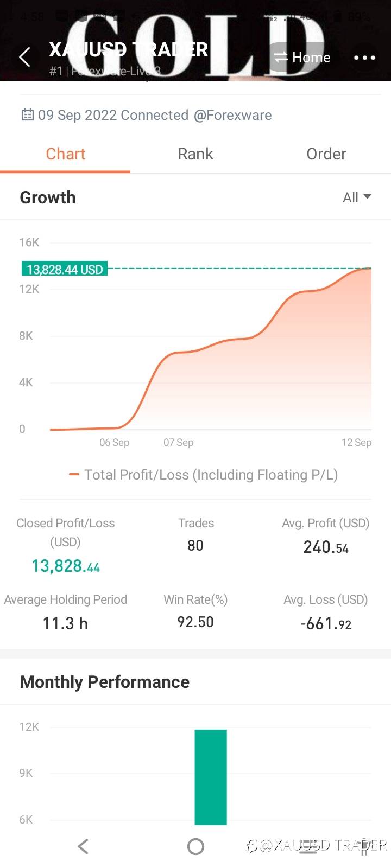Tap the Win Rate 92.50 statistic

click(x=195, y=622)
